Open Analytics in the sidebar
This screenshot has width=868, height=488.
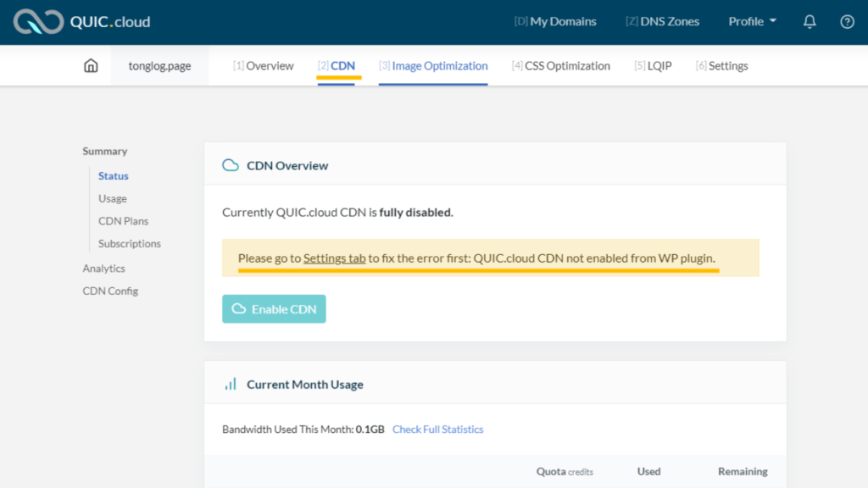click(x=103, y=268)
